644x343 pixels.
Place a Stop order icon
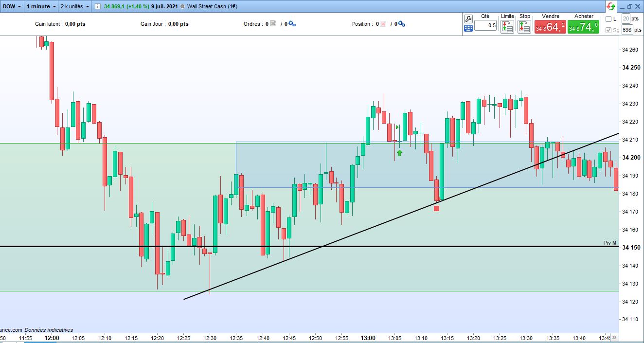point(524,26)
